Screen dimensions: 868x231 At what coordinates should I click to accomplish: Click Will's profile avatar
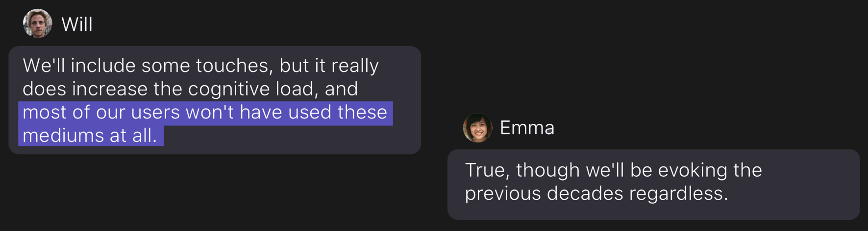tap(38, 23)
